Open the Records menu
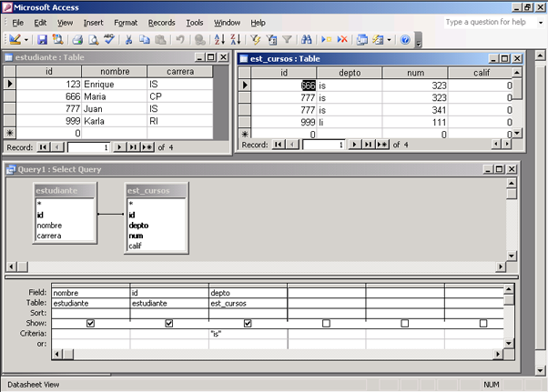Image resolution: width=548 pixels, height=392 pixels. (x=161, y=22)
